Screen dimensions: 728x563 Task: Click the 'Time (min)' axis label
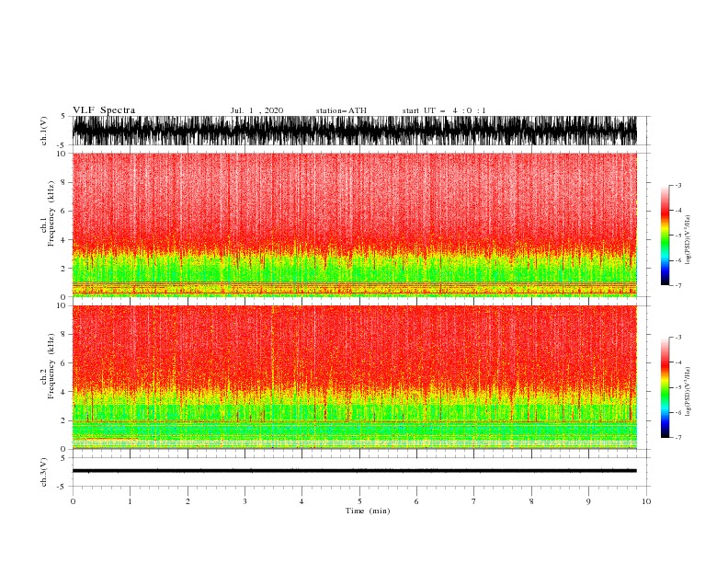(x=368, y=511)
